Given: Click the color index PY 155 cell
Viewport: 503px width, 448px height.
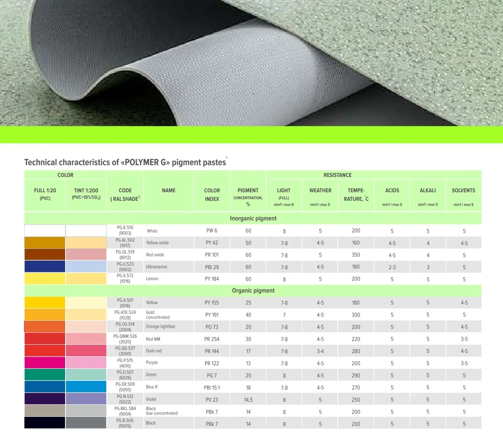Looking at the screenshot, I should click(x=212, y=302).
